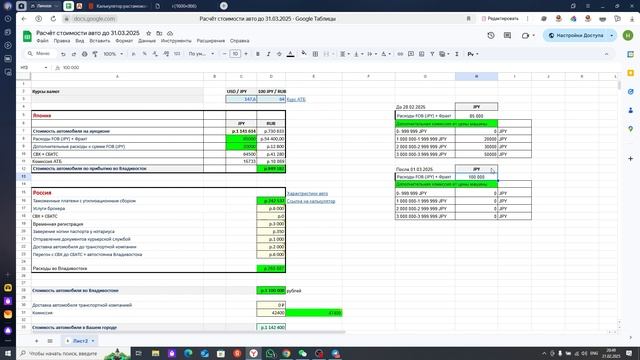Undo the last action in the toolbar
This screenshot has height=360, width=640.
pos(63,54)
